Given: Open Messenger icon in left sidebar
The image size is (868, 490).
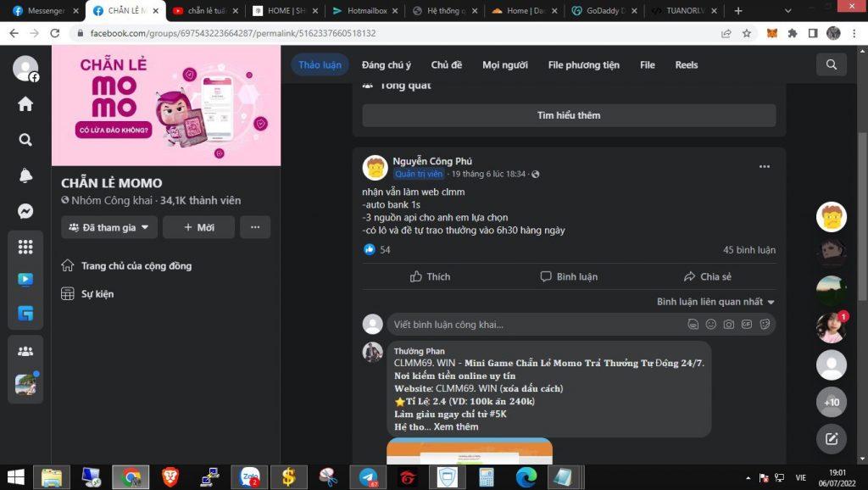Looking at the screenshot, I should [25, 211].
